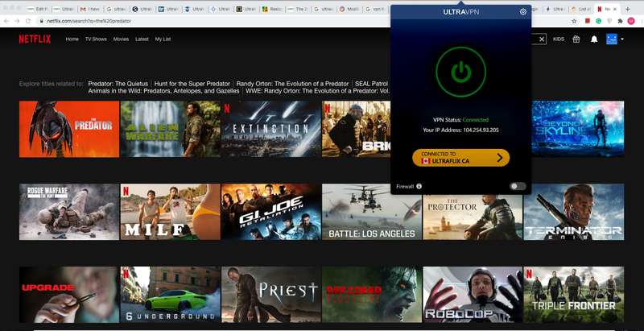644x331 pixels.
Task: Show Firewall info tooltip icon
Action: (419, 187)
